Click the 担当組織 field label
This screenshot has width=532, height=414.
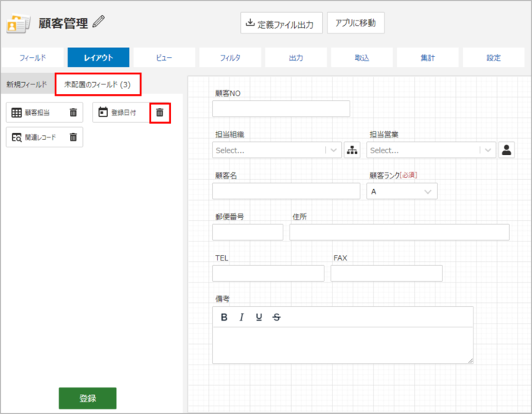tap(230, 134)
